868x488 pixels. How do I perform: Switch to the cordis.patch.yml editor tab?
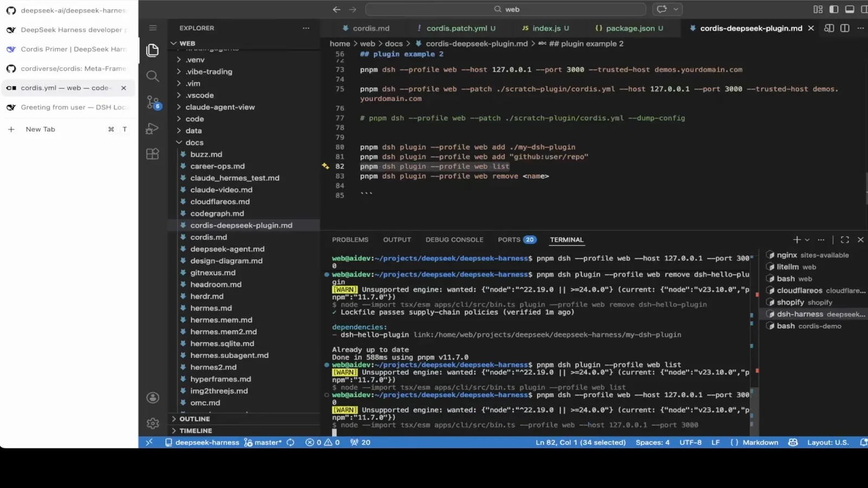click(x=456, y=28)
